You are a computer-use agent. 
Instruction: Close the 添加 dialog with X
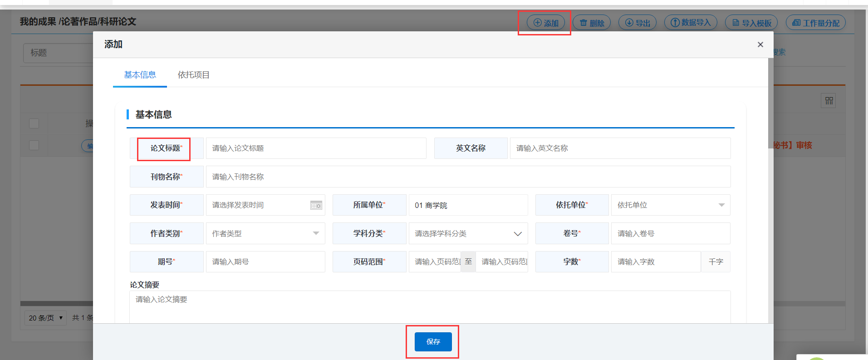[760, 44]
